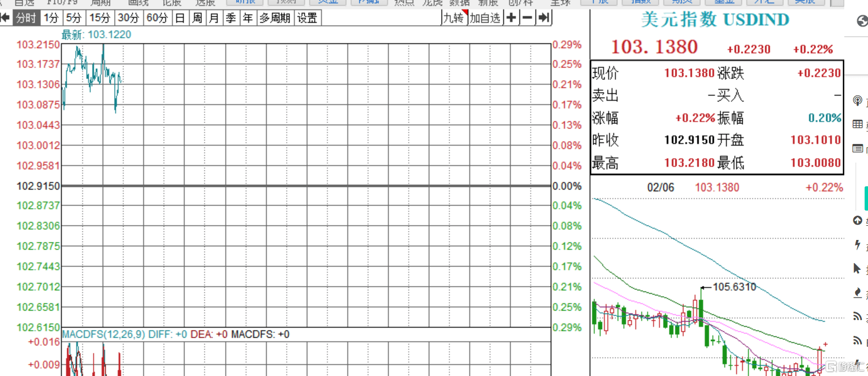The image size is (868, 376).
Task: Open the 多周期 multi-period view
Action: (275, 18)
